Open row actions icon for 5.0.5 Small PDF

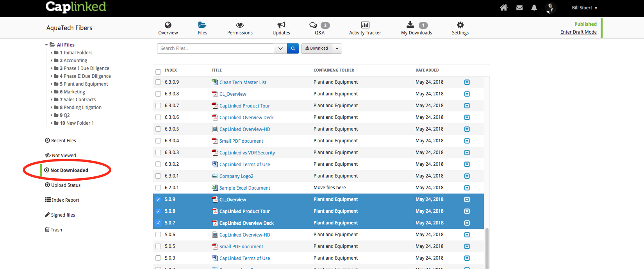pyautogui.click(x=467, y=246)
